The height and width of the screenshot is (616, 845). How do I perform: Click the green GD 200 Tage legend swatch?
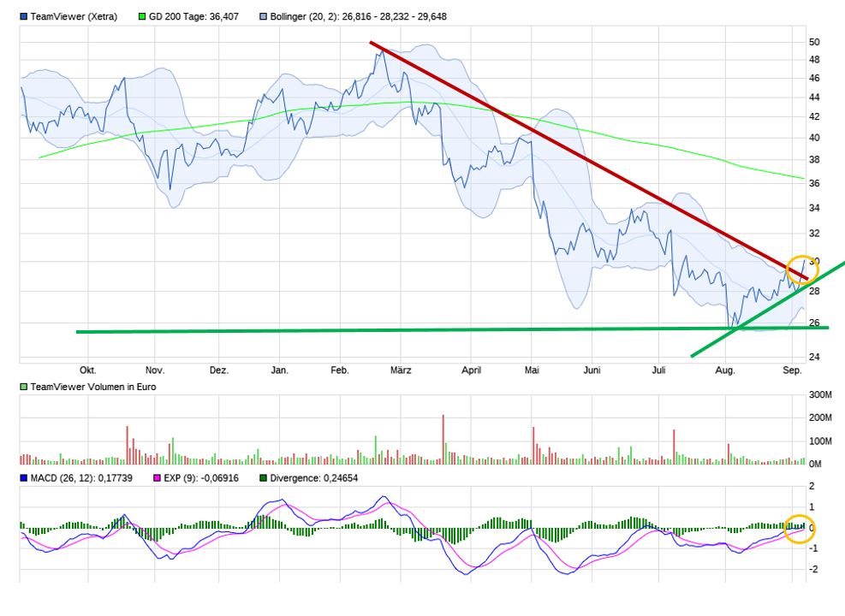(142, 17)
